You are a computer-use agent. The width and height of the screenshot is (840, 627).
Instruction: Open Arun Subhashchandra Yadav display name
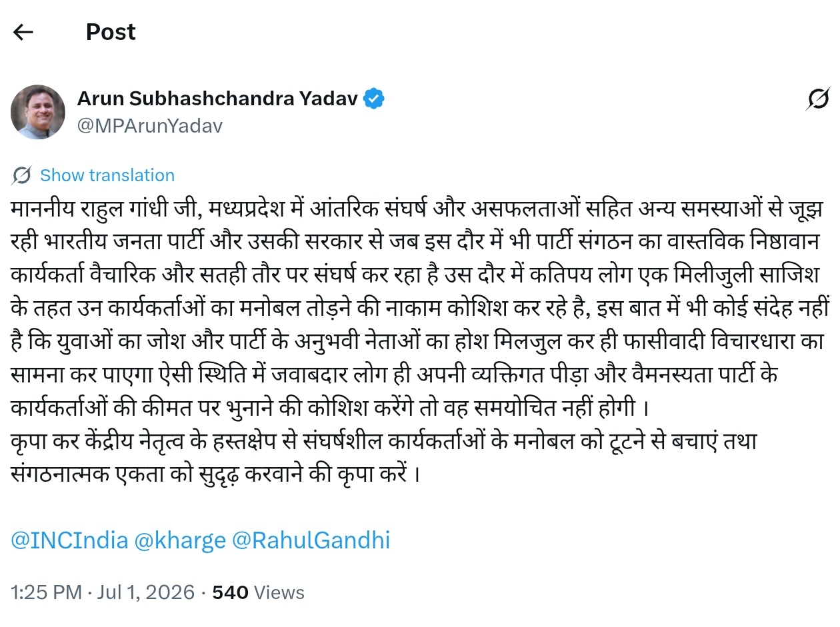218,99
